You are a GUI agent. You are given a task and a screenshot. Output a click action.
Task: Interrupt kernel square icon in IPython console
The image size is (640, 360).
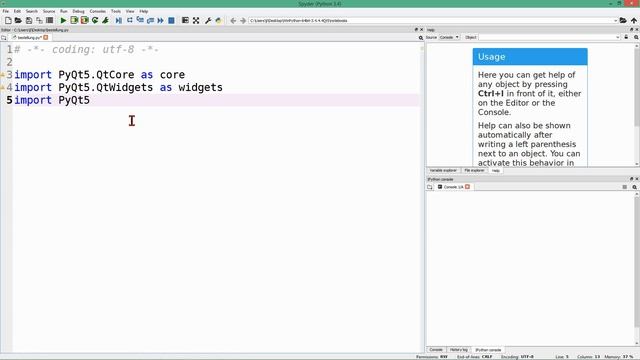point(624,187)
